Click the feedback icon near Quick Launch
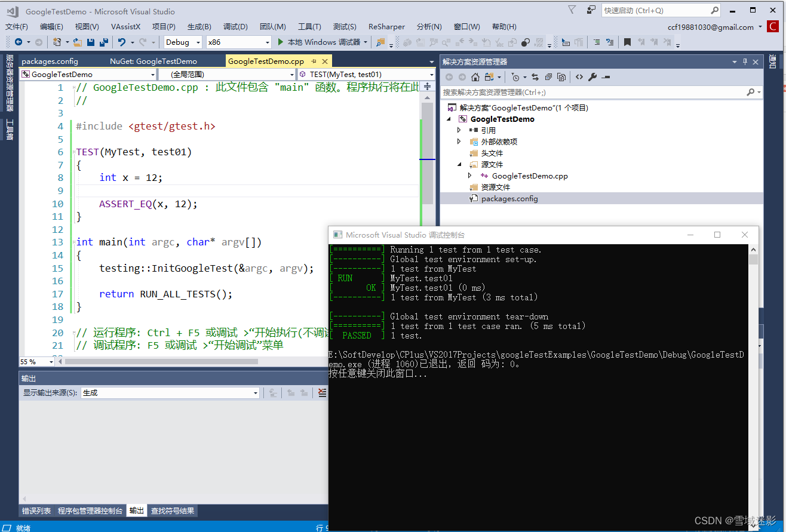786x532 pixels. (591, 10)
